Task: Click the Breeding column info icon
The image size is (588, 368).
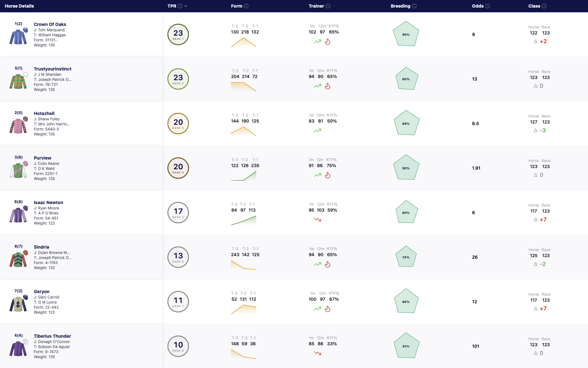Action: pyautogui.click(x=414, y=6)
